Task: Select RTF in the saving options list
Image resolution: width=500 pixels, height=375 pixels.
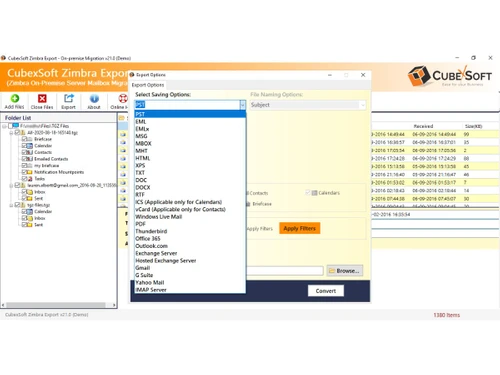Action: [x=190, y=195]
